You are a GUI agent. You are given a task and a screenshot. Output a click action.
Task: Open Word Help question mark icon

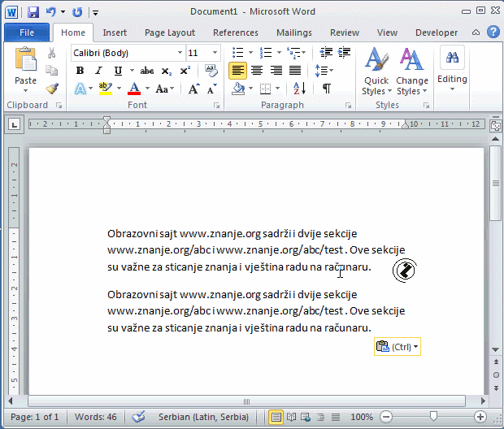click(493, 32)
